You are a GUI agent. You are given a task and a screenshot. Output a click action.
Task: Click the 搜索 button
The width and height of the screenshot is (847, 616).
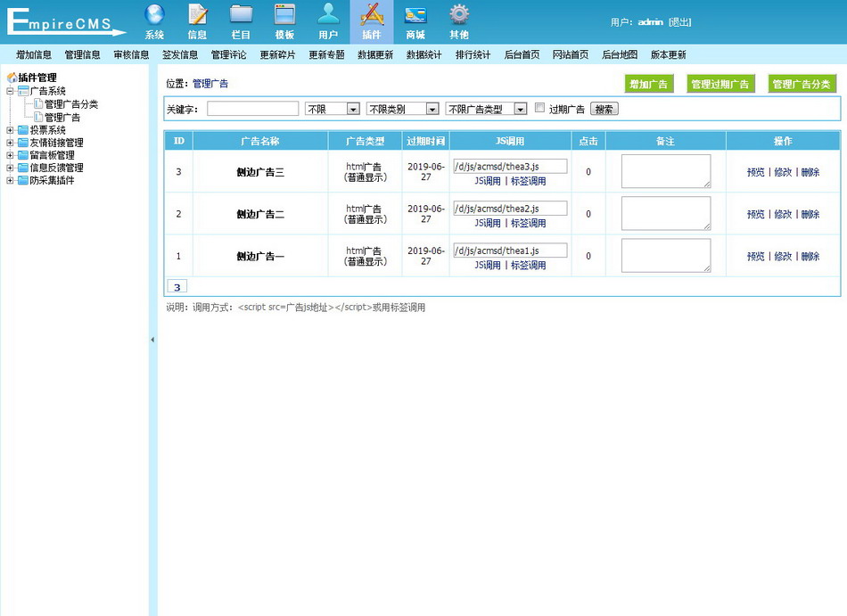(x=604, y=109)
